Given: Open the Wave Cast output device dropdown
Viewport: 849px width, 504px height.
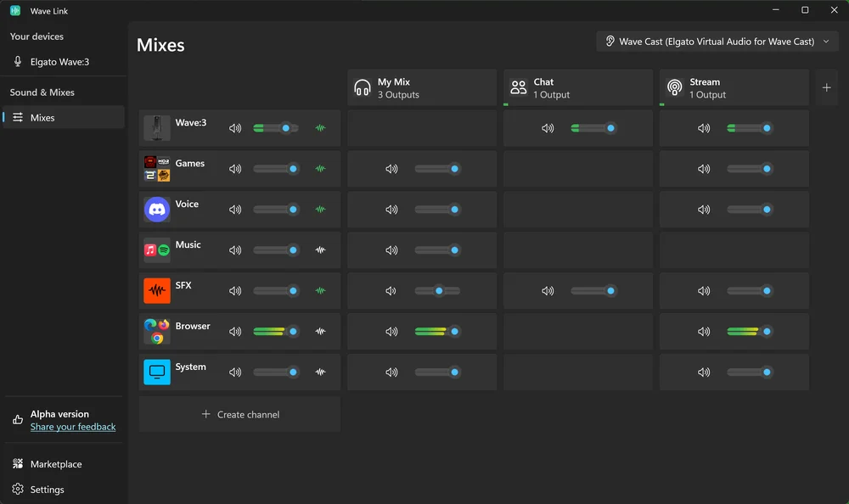Looking at the screenshot, I should (717, 42).
